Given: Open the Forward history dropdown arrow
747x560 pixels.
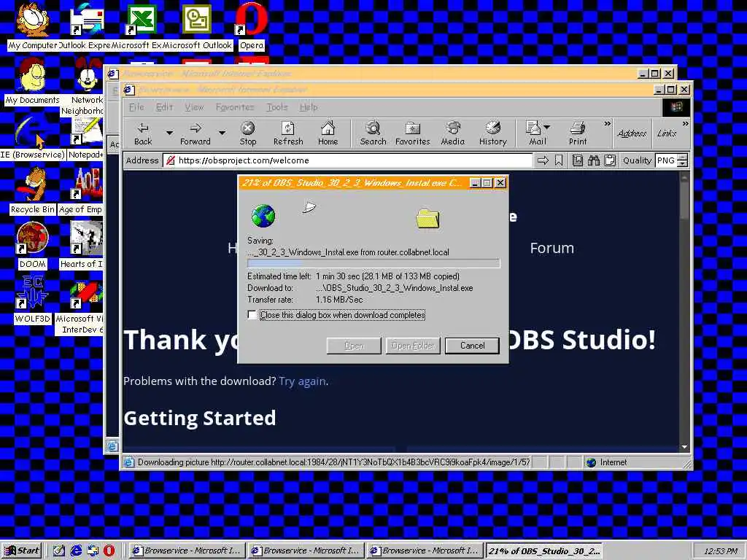Looking at the screenshot, I should (222, 133).
